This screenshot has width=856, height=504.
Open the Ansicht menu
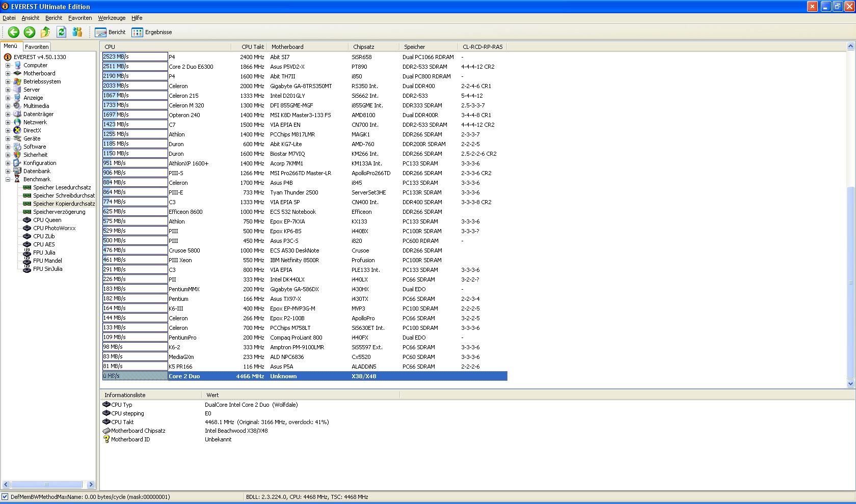click(31, 18)
